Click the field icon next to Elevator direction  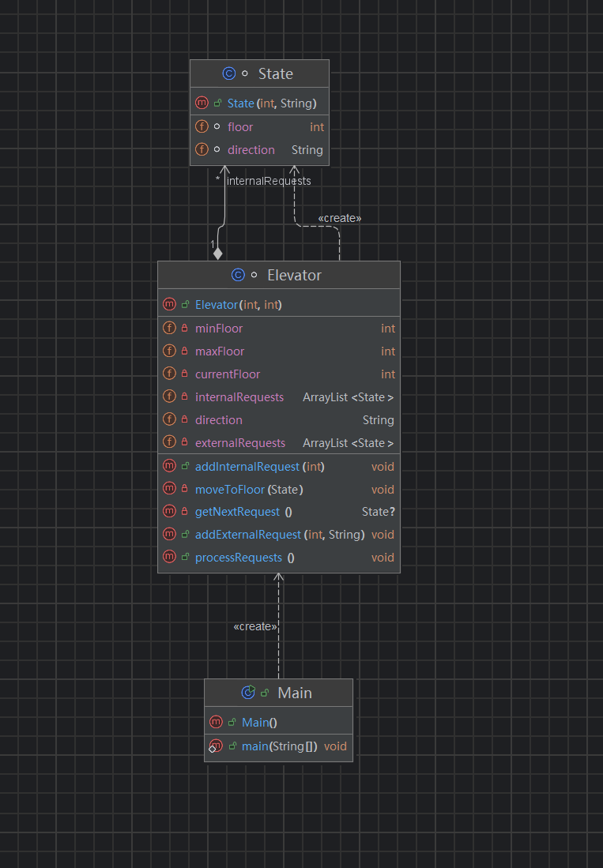169,419
